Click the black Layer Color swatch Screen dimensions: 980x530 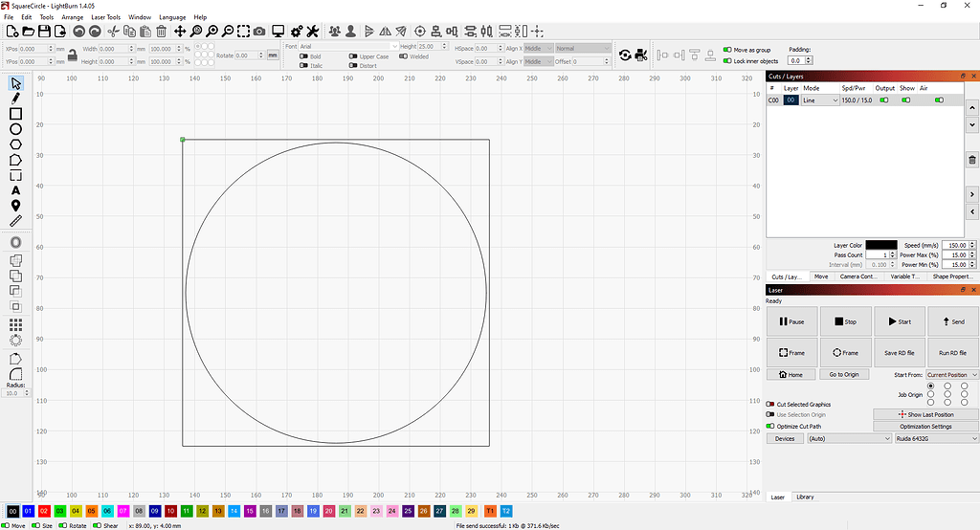[x=881, y=245]
